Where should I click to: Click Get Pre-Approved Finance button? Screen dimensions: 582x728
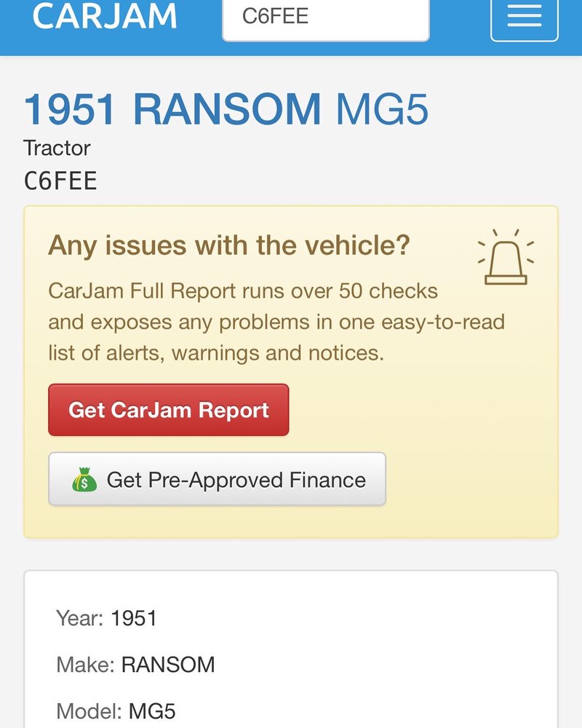pyautogui.click(x=218, y=479)
